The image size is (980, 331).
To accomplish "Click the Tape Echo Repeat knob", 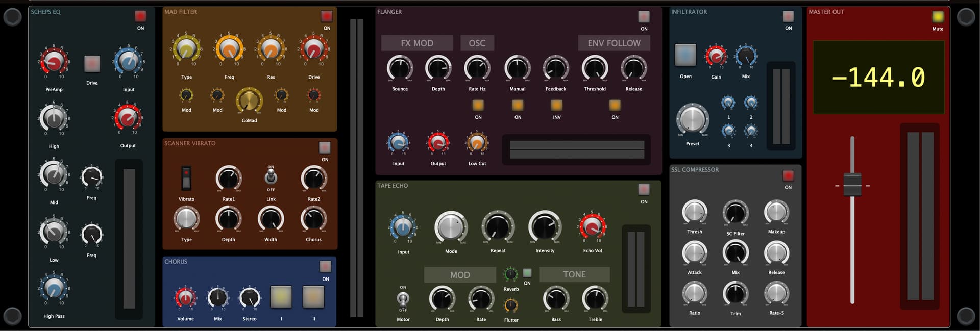I will coord(498,227).
